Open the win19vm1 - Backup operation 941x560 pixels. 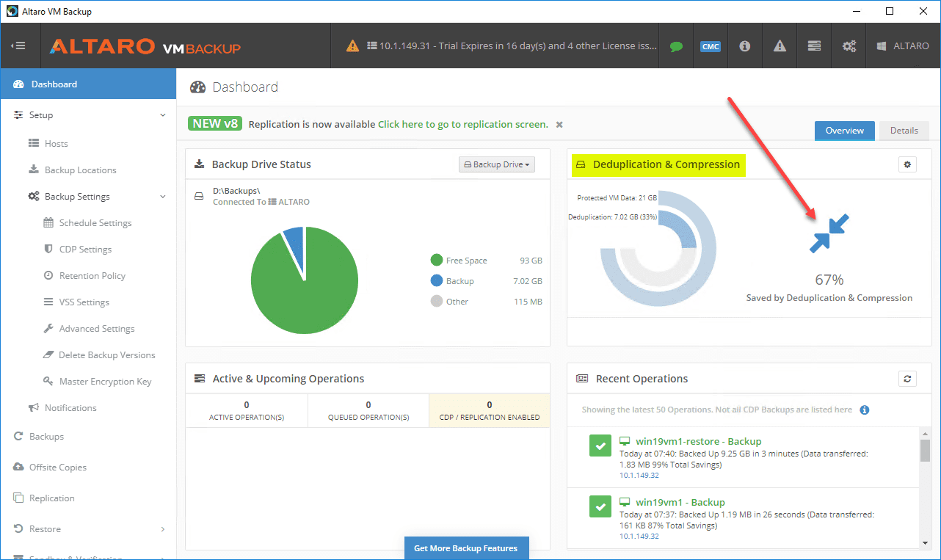pyautogui.click(x=680, y=503)
